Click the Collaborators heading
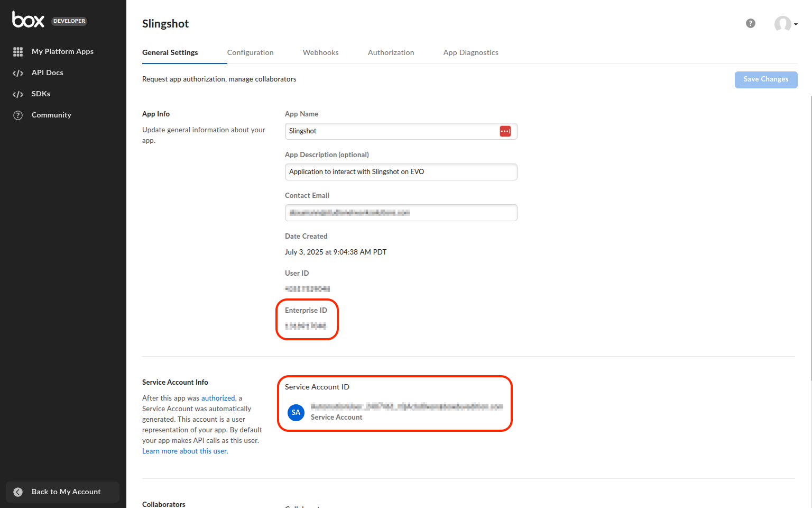 pos(164,504)
